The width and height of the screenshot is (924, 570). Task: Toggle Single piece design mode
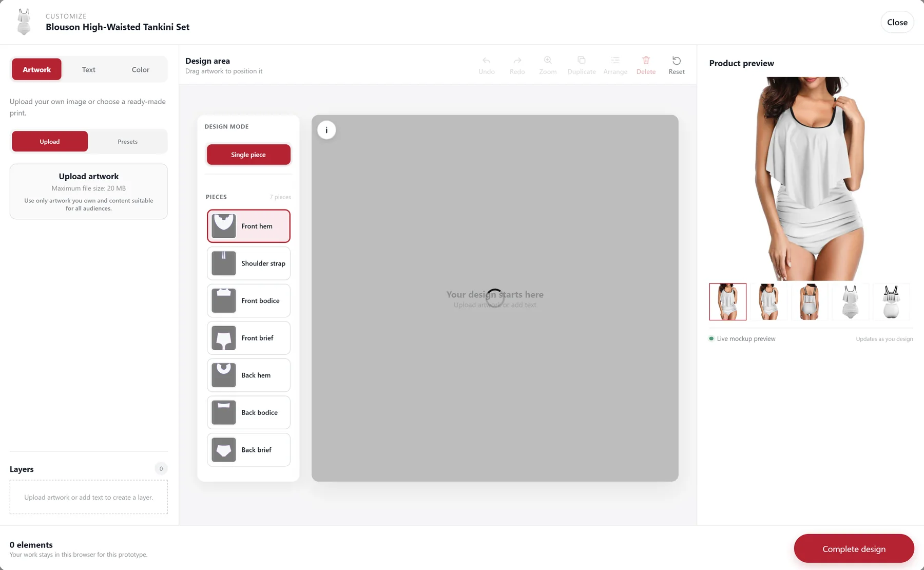[248, 155]
